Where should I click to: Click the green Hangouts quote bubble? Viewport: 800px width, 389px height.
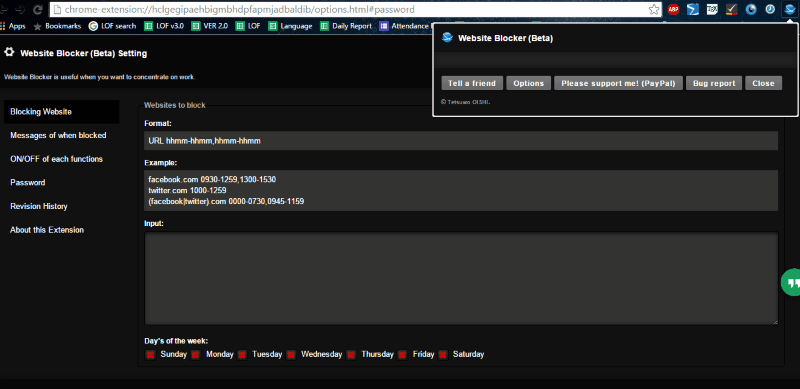click(x=791, y=282)
